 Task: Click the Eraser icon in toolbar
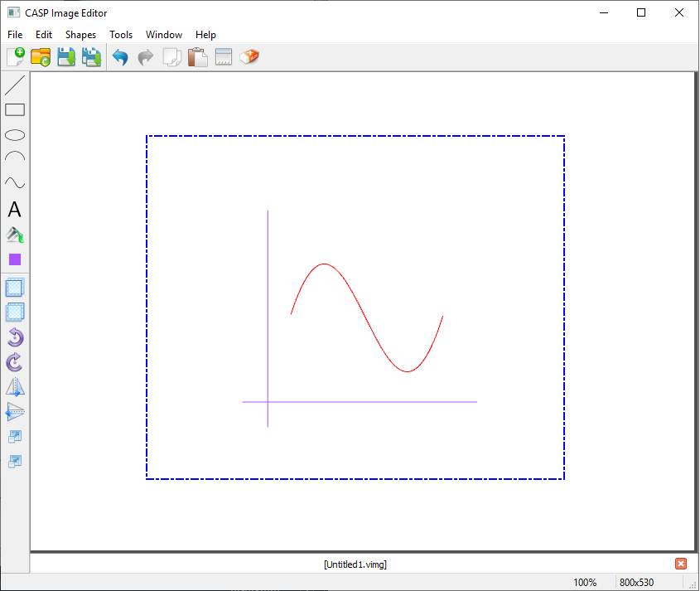point(249,57)
